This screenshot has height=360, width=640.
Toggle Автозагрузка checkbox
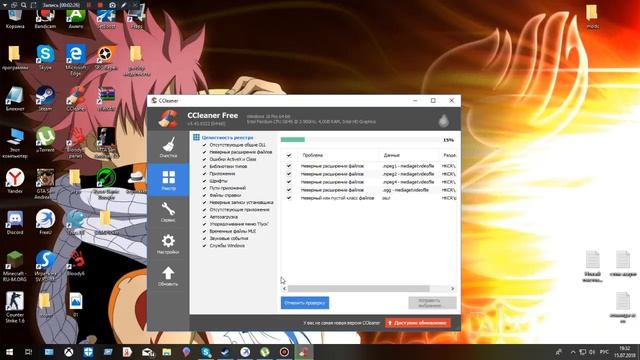204,217
